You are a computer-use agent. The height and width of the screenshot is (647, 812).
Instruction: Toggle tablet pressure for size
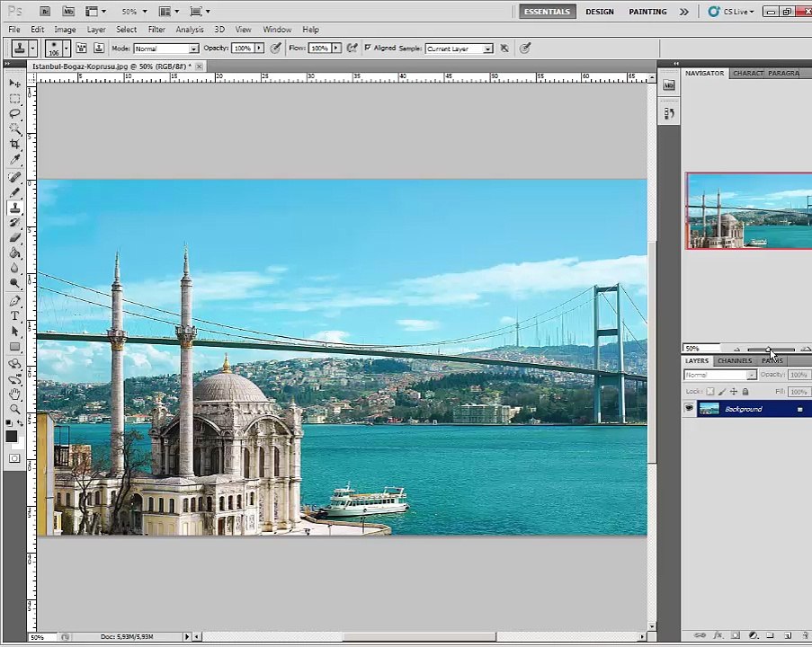pos(525,49)
